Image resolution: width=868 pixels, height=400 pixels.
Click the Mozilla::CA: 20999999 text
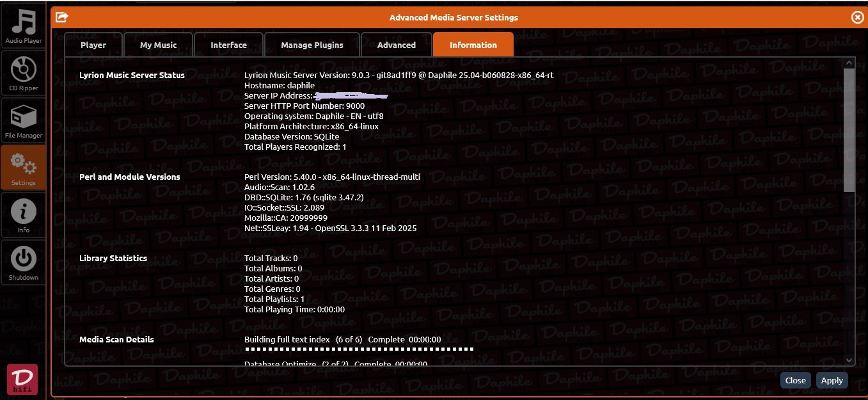point(286,218)
